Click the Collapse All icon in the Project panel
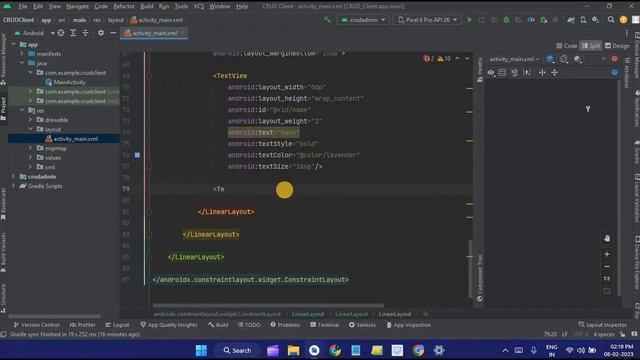Image resolution: width=640 pixels, height=360 pixels. (x=85, y=33)
